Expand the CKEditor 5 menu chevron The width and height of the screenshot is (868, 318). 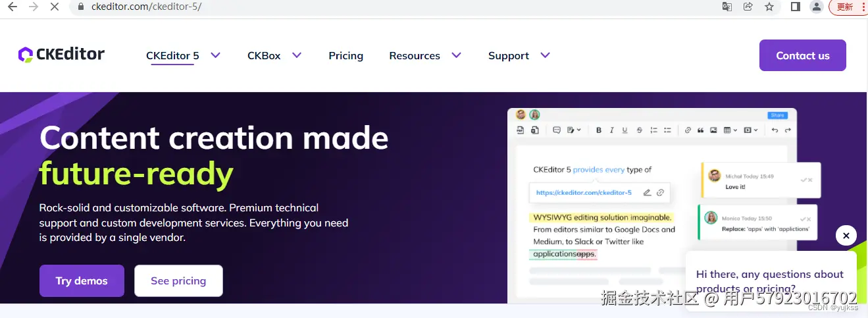pyautogui.click(x=215, y=55)
